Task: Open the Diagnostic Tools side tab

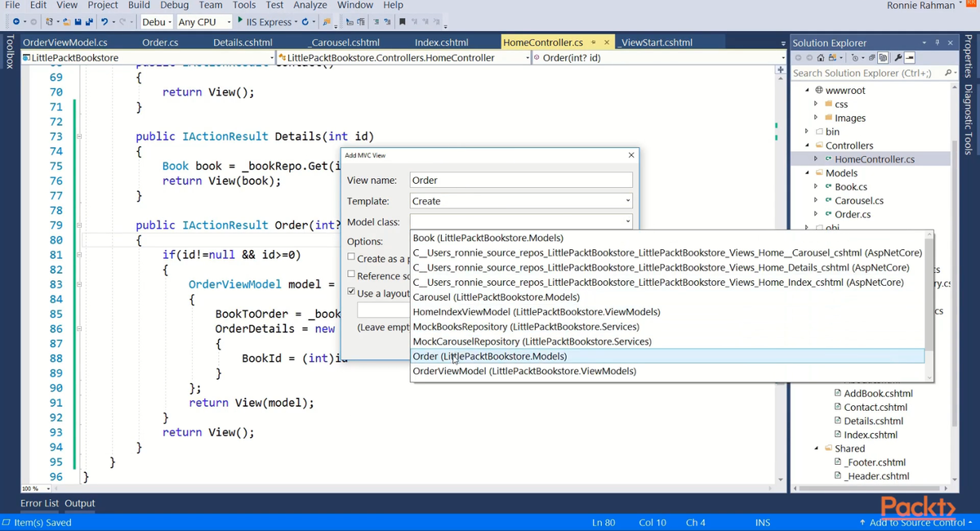Action: [x=969, y=119]
